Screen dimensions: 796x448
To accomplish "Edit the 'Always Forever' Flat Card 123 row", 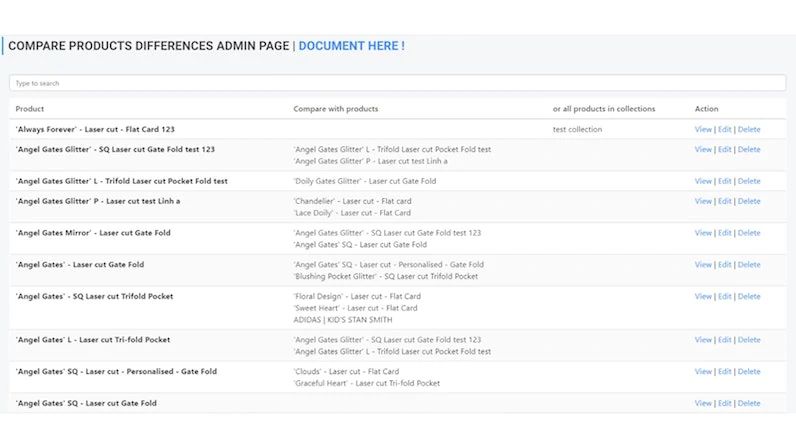I will point(725,129).
